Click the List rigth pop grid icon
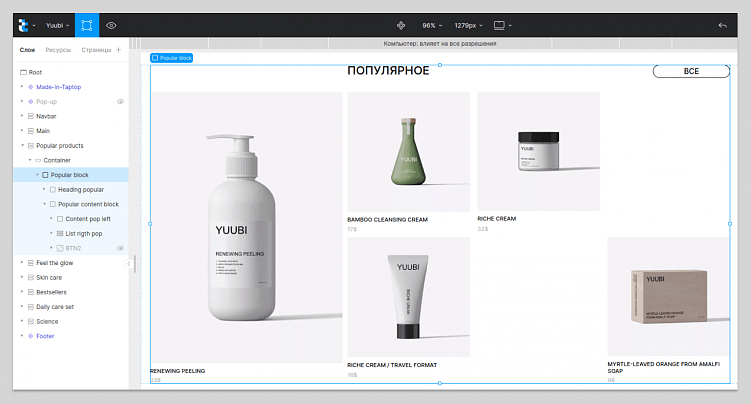The image size is (751, 404). pos(60,234)
